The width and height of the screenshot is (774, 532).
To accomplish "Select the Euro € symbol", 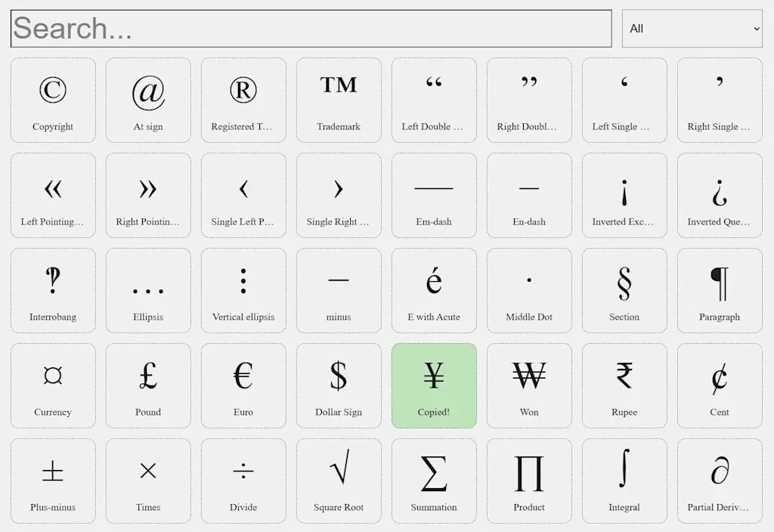I will coord(243,385).
